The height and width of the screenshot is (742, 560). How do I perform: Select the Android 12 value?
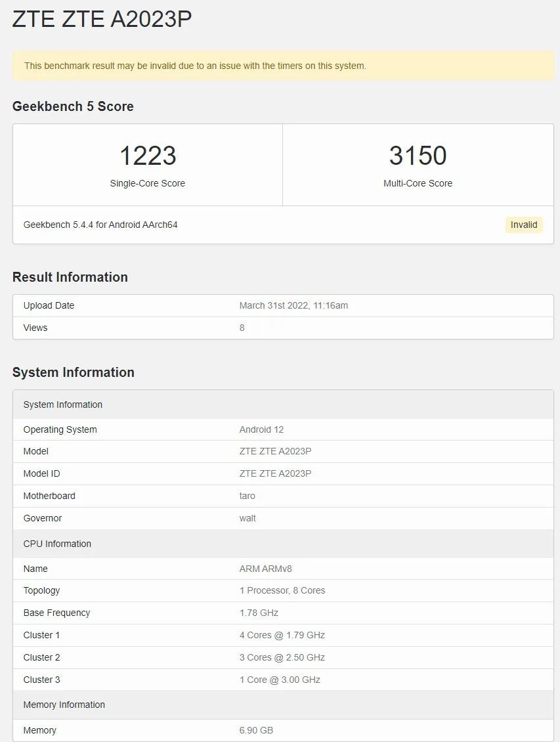pyautogui.click(x=261, y=429)
